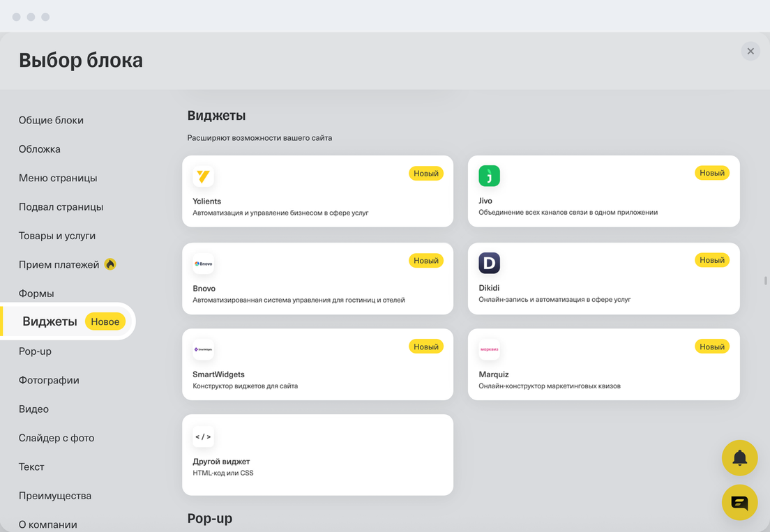Screen dimensions: 770x532
Task: Choose the Другой виджет card title
Action: [x=221, y=462]
